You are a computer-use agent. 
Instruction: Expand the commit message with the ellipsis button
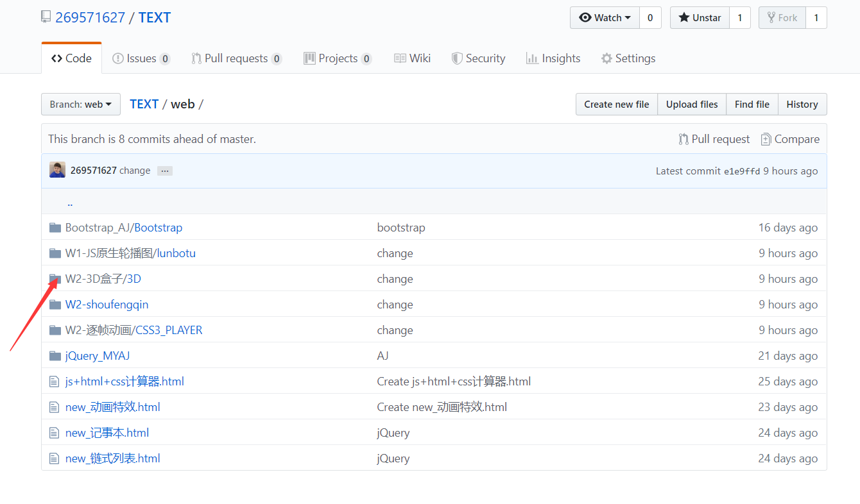(164, 171)
